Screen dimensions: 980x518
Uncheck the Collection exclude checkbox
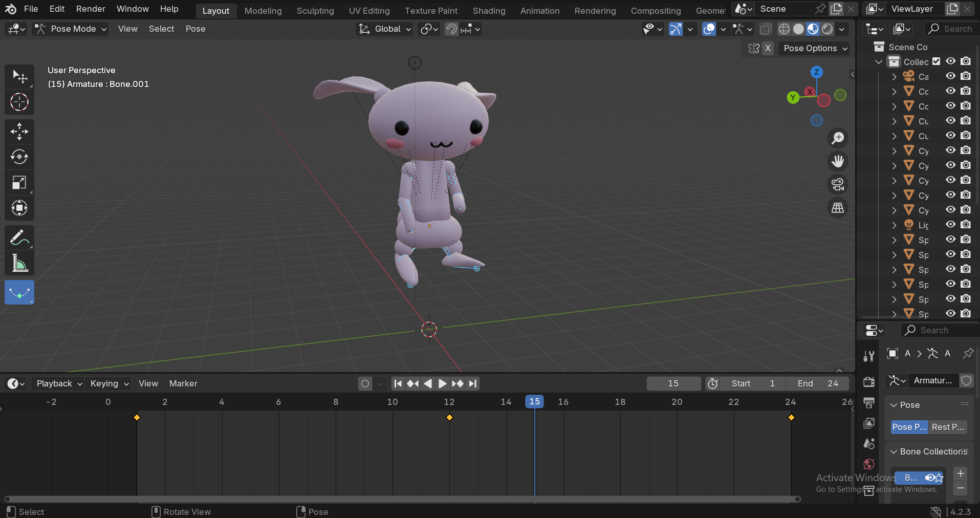(936, 61)
